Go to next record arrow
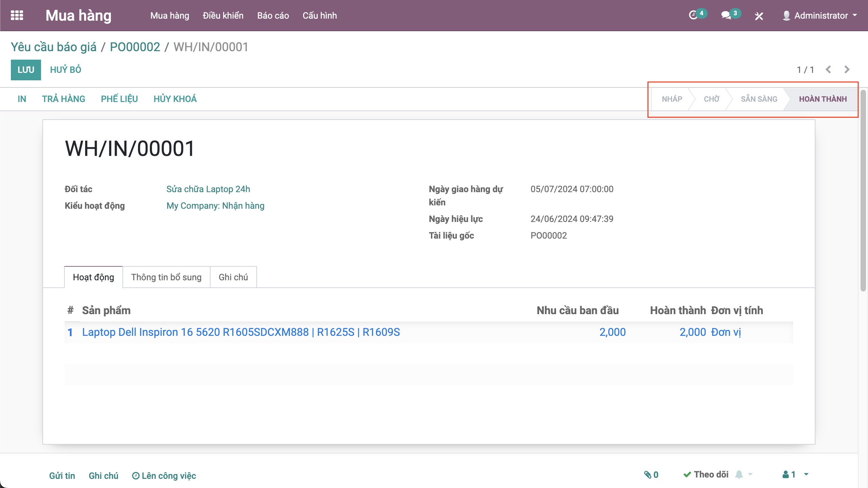This screenshot has width=868, height=488. pyautogui.click(x=847, y=69)
